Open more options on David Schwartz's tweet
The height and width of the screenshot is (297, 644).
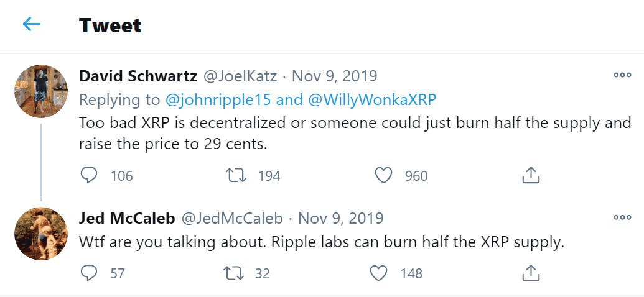pyautogui.click(x=622, y=75)
